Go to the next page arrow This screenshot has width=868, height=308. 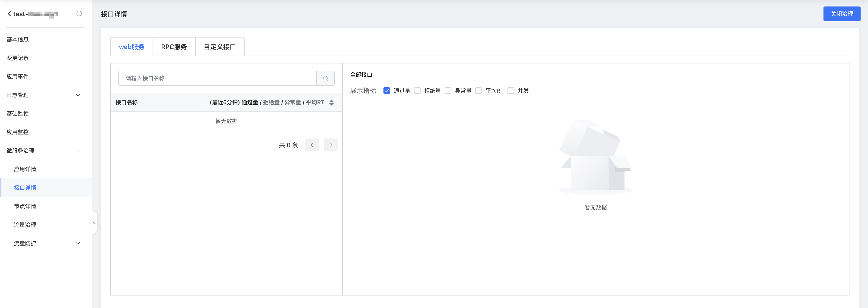pyautogui.click(x=330, y=145)
